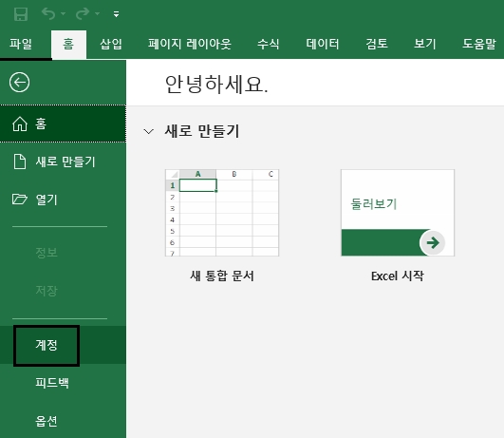Collapse the 새로 만들기 section chevron
Image resolution: width=504 pixels, height=438 pixels.
tap(148, 131)
